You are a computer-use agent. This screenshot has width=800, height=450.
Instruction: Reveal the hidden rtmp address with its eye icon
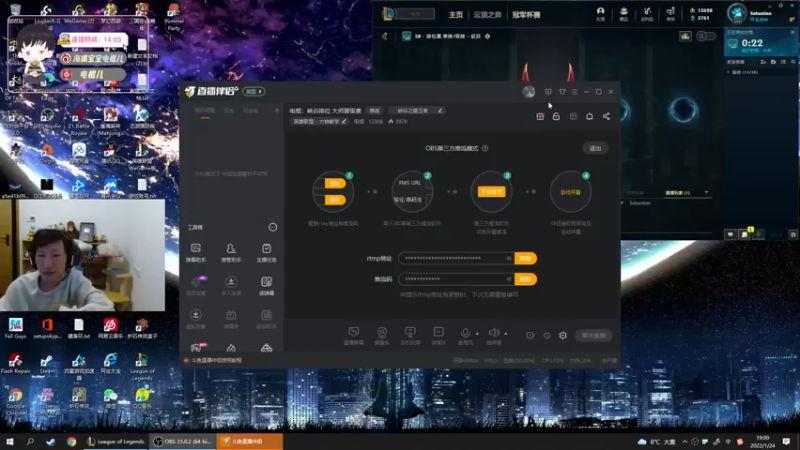tap(509, 258)
